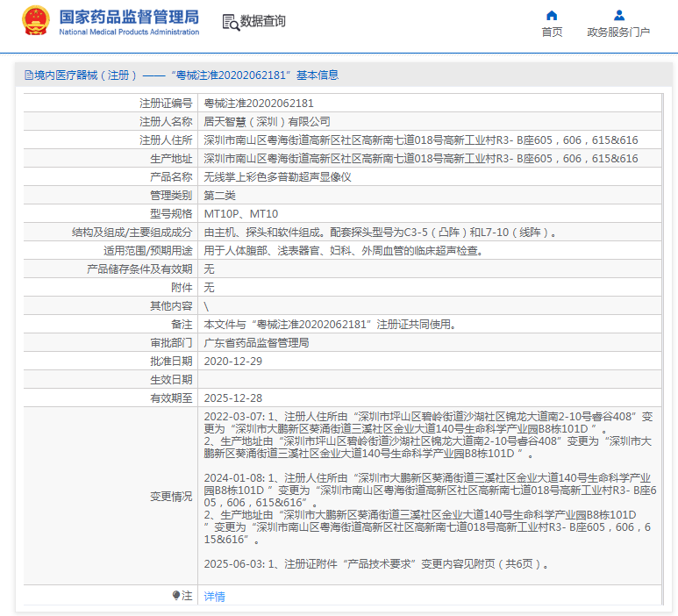Click the 政务服务门户 person icon

[618, 16]
